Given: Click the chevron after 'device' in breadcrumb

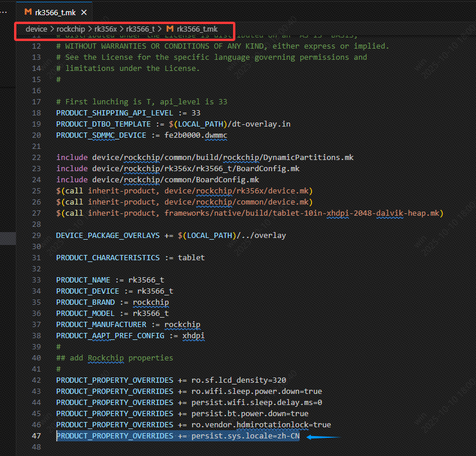Looking at the screenshot, I should pos(52,29).
